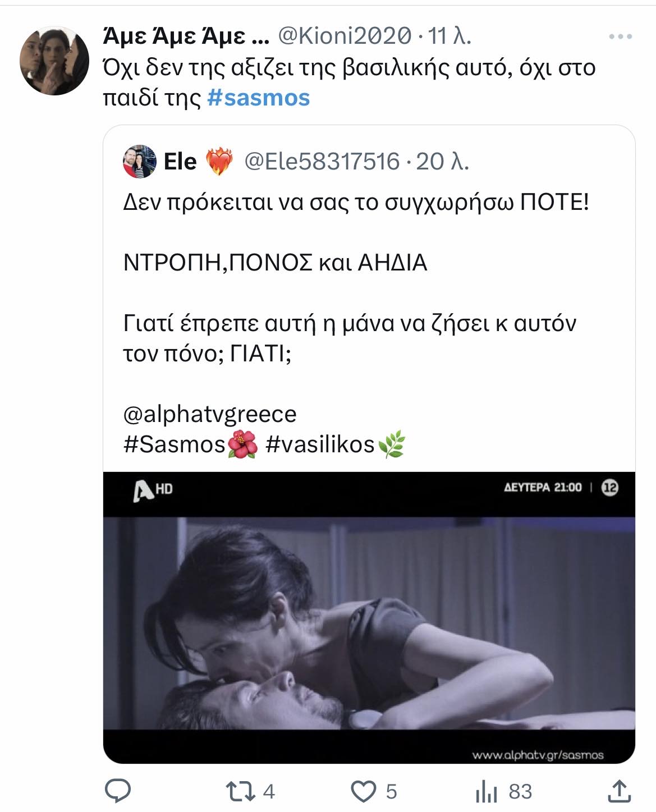Open quoted tweet text starting Δεν πρόκειται
The image size is (656, 812).
click(356, 202)
